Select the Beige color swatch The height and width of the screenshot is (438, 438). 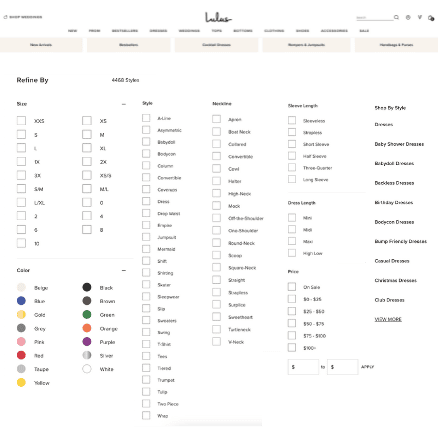click(21, 287)
